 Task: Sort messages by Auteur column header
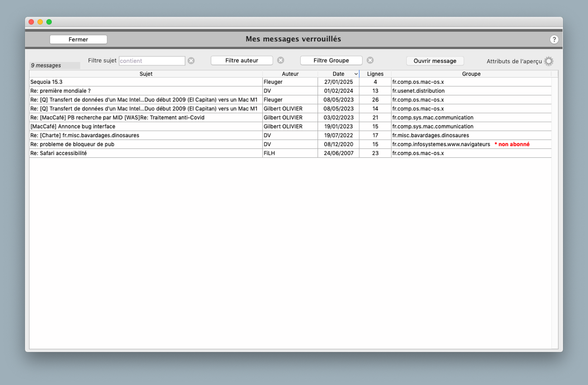(x=290, y=74)
